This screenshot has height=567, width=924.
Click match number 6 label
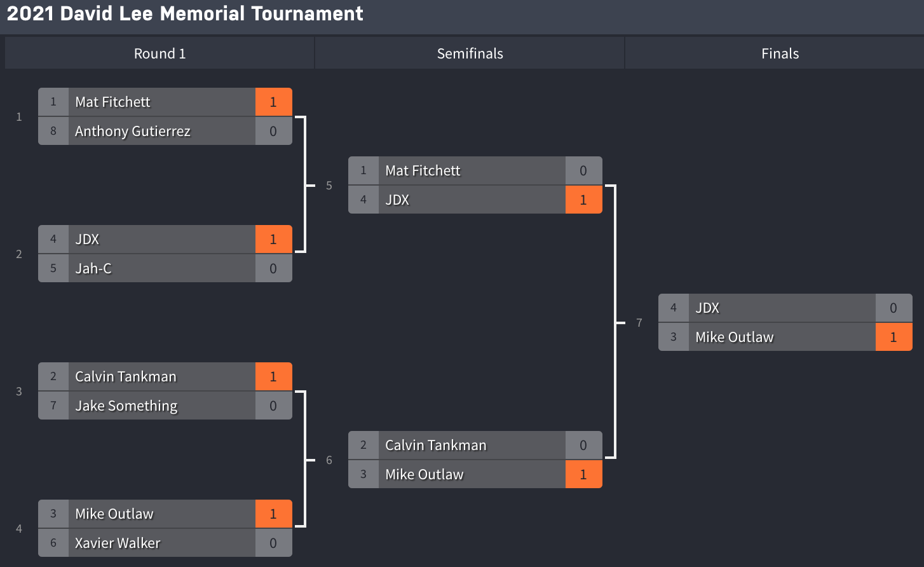pos(329,460)
